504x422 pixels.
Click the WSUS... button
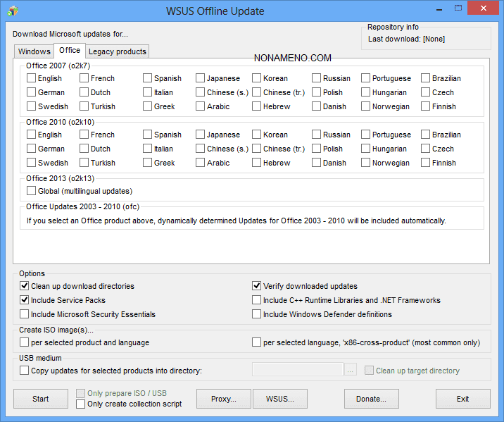pos(280,399)
